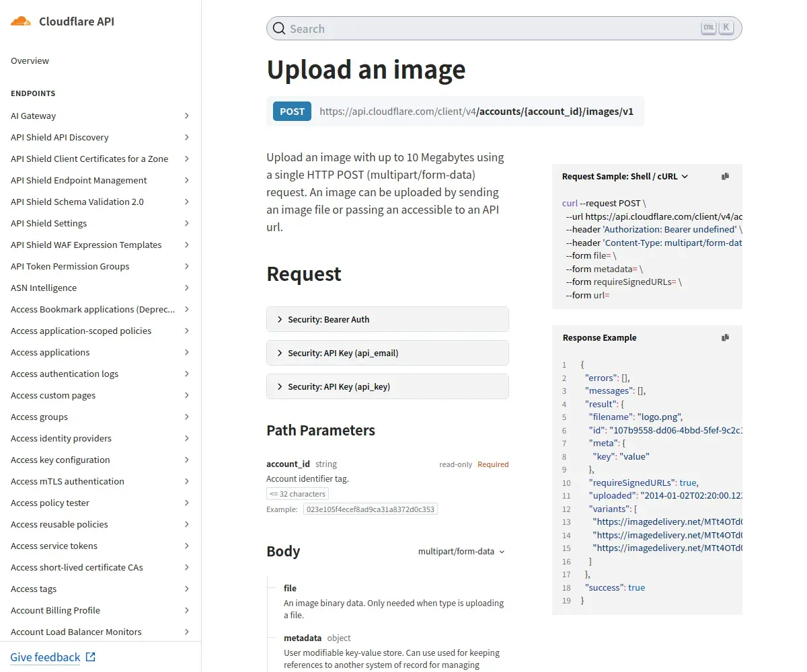The width and height of the screenshot is (807, 672).
Task: Open Access identity providers
Action: coord(61,438)
